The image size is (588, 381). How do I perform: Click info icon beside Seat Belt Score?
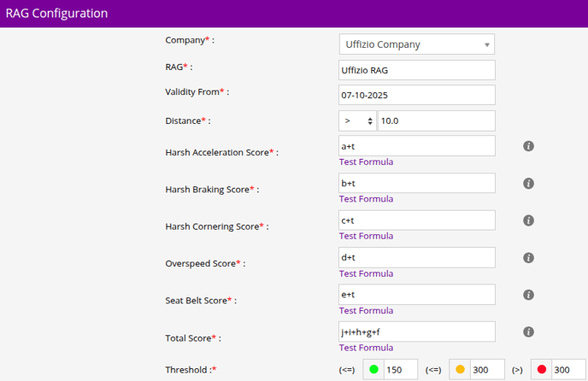[528, 295]
